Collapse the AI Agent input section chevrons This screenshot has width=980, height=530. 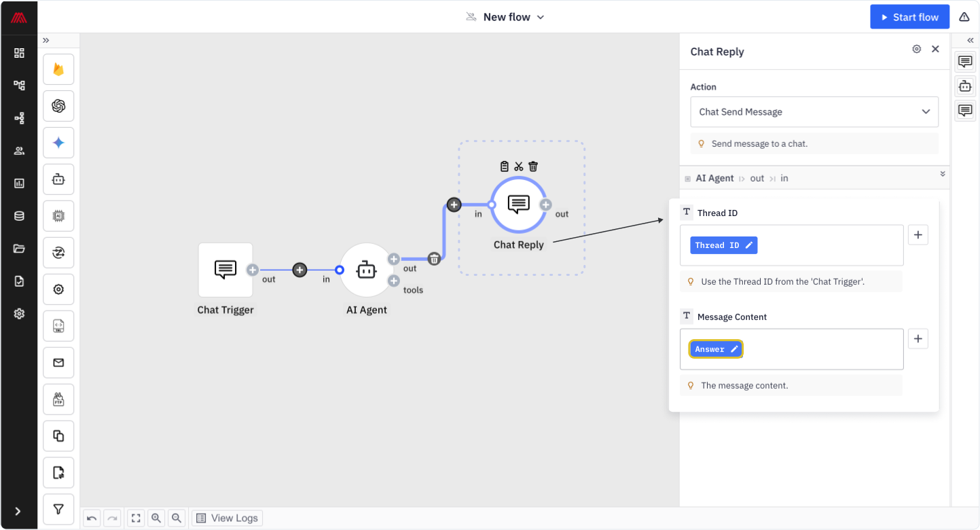pos(943,174)
